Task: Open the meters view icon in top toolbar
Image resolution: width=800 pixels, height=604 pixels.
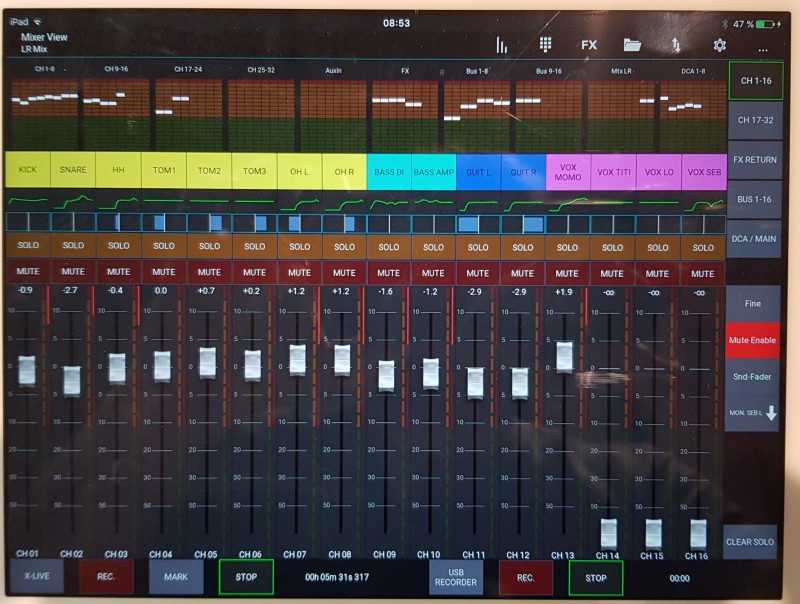Action: coord(502,45)
